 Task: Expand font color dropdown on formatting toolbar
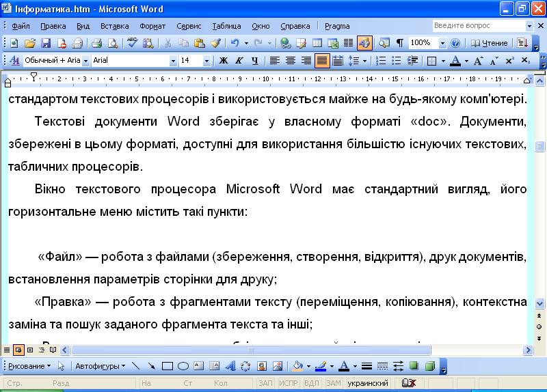[x=467, y=61]
